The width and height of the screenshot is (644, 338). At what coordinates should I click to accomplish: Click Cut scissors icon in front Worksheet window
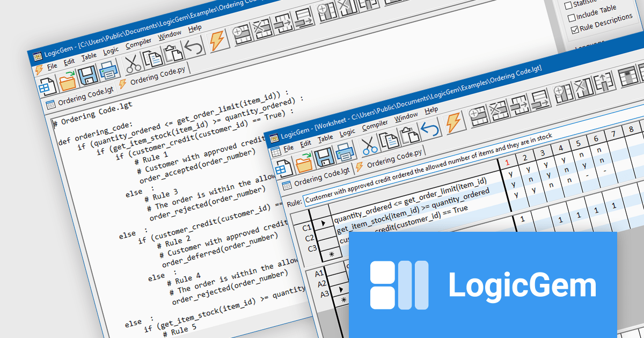click(x=369, y=145)
